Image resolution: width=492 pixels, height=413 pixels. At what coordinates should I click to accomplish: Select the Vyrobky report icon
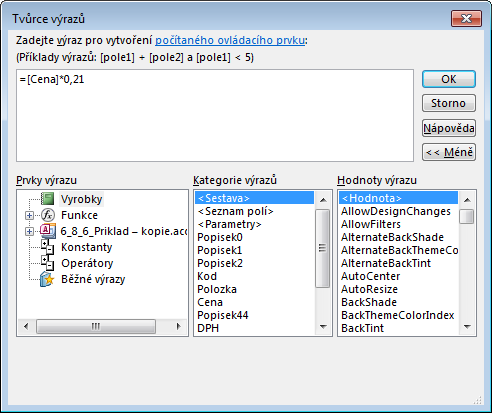click(x=48, y=199)
